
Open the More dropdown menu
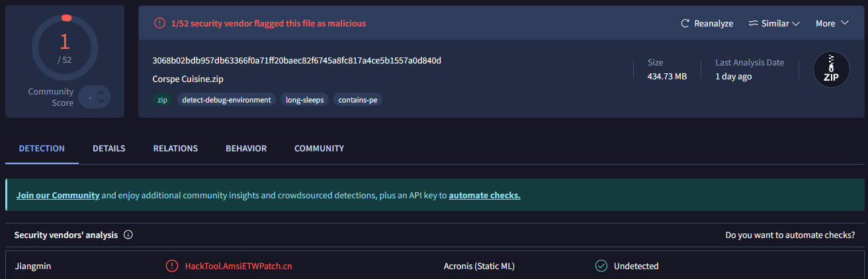point(832,23)
